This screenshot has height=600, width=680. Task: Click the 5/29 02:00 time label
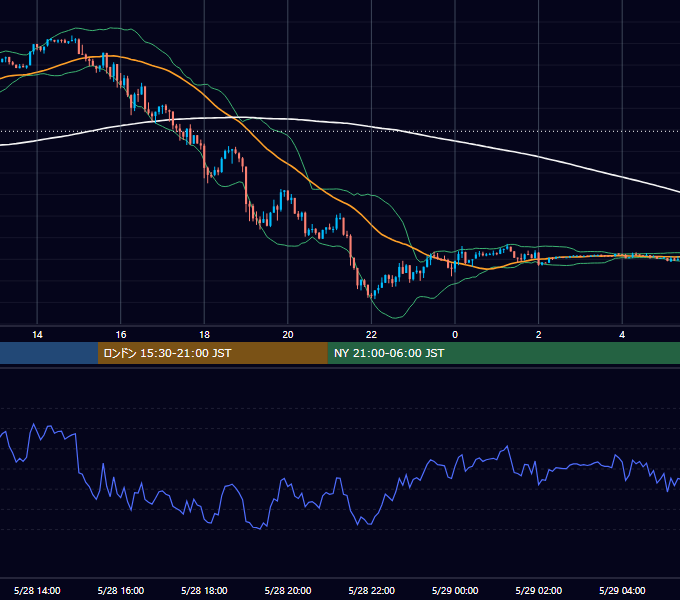click(539, 590)
